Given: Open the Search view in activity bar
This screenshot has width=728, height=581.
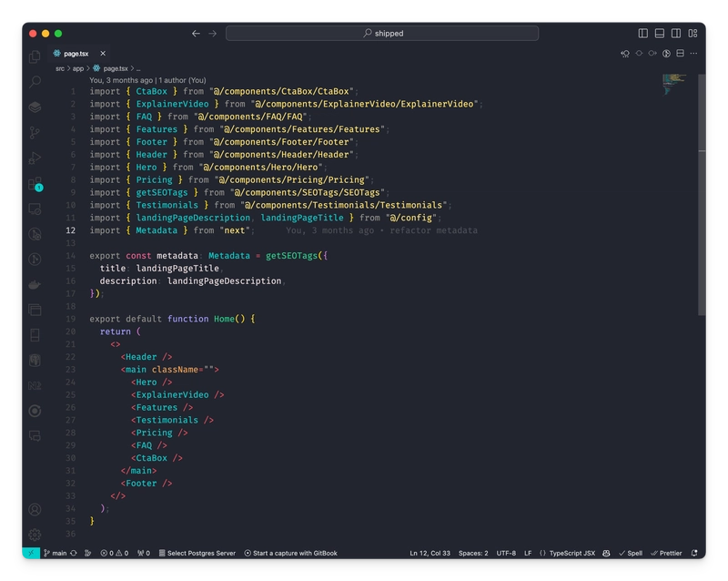Looking at the screenshot, I should pyautogui.click(x=35, y=82).
